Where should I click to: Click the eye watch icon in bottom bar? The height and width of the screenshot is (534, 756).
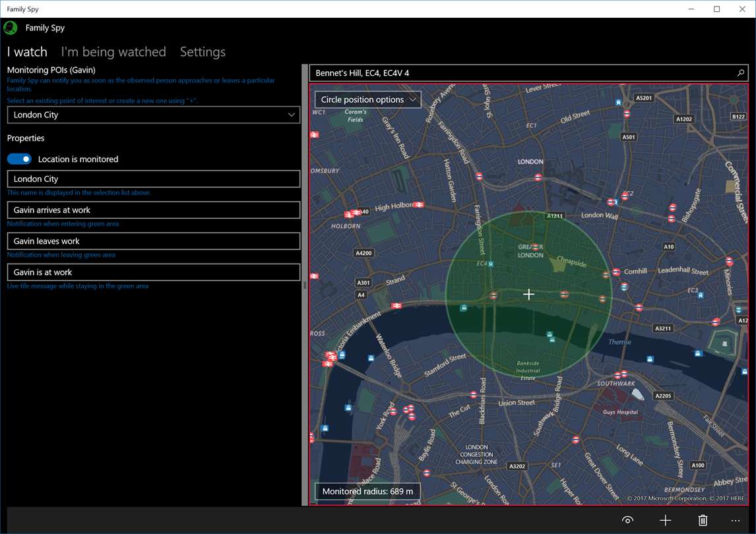(x=628, y=520)
